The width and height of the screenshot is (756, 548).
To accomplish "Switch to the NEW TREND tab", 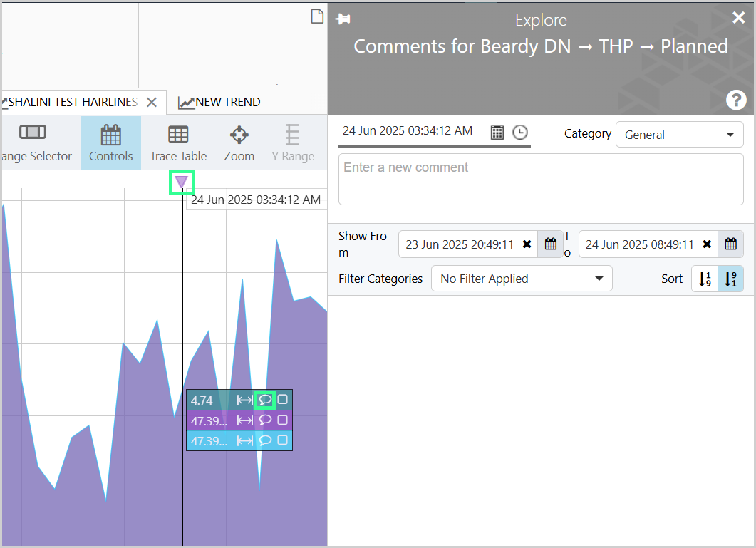I will [x=219, y=103].
